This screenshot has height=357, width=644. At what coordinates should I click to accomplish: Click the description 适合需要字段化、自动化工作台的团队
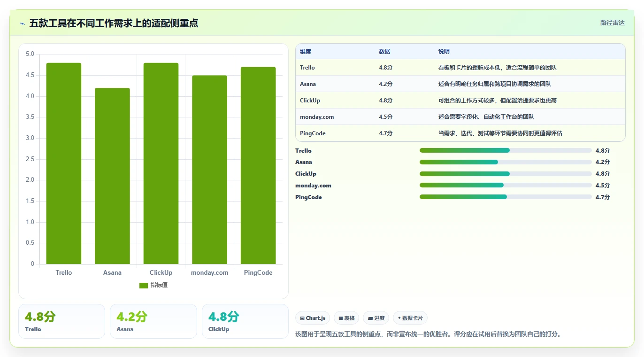tap(486, 117)
